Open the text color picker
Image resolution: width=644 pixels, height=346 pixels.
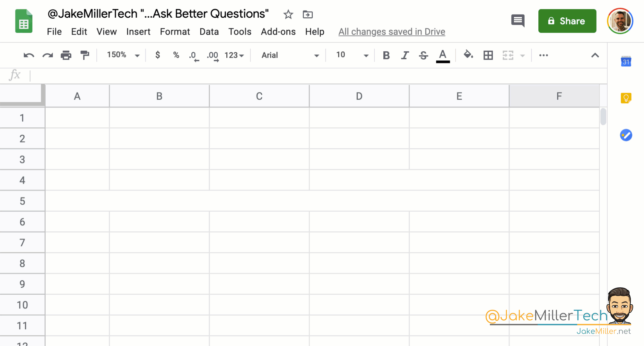click(443, 55)
